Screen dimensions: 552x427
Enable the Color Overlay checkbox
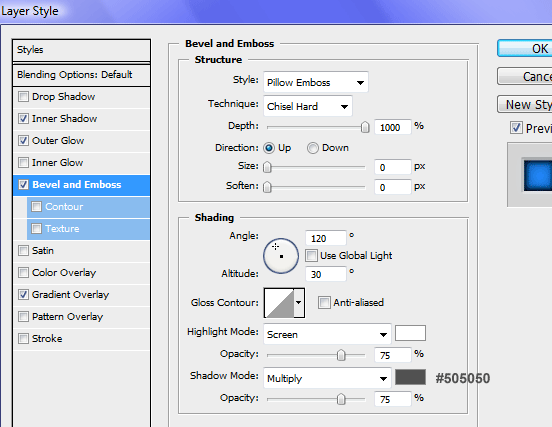click(x=23, y=272)
